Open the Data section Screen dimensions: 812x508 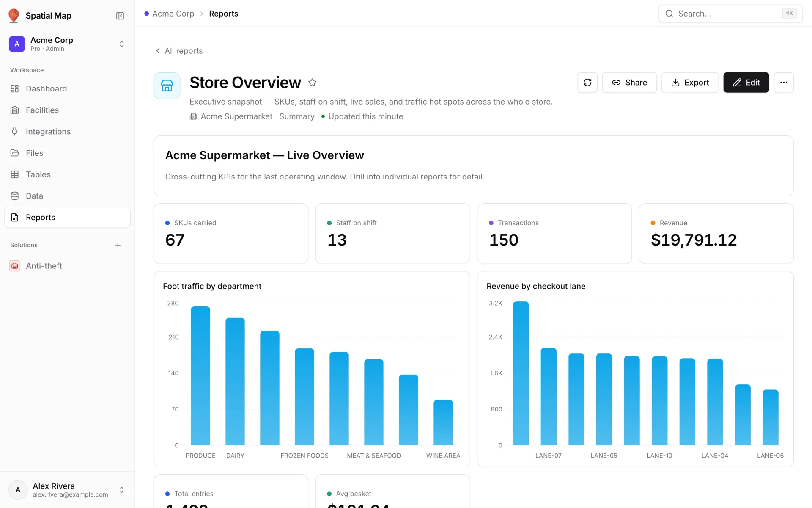point(68,196)
